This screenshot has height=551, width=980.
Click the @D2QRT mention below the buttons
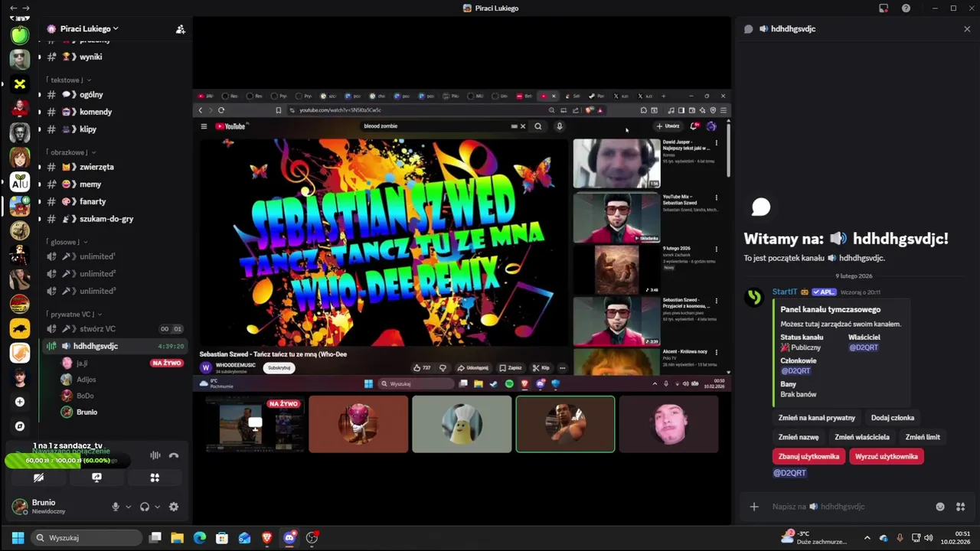point(789,473)
